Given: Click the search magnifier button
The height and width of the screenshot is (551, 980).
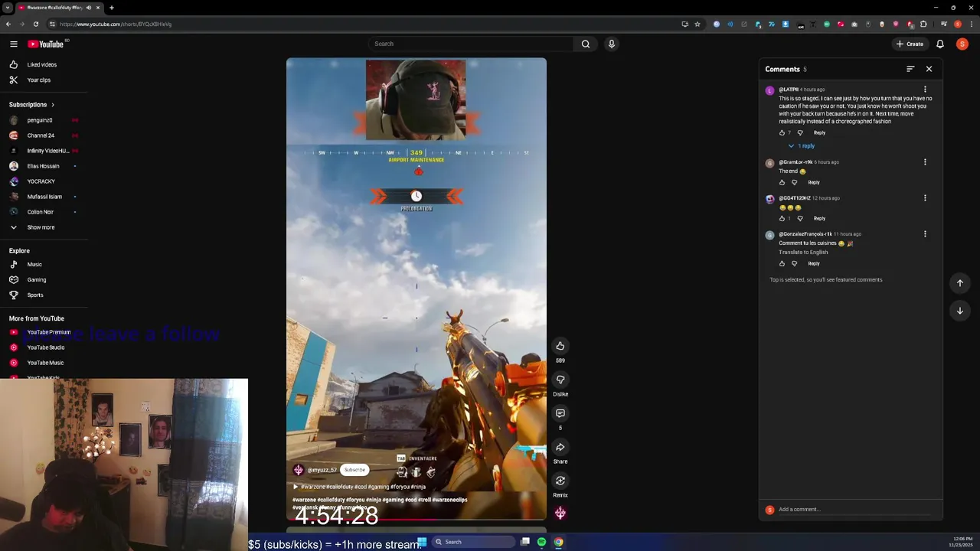Looking at the screenshot, I should click(586, 44).
